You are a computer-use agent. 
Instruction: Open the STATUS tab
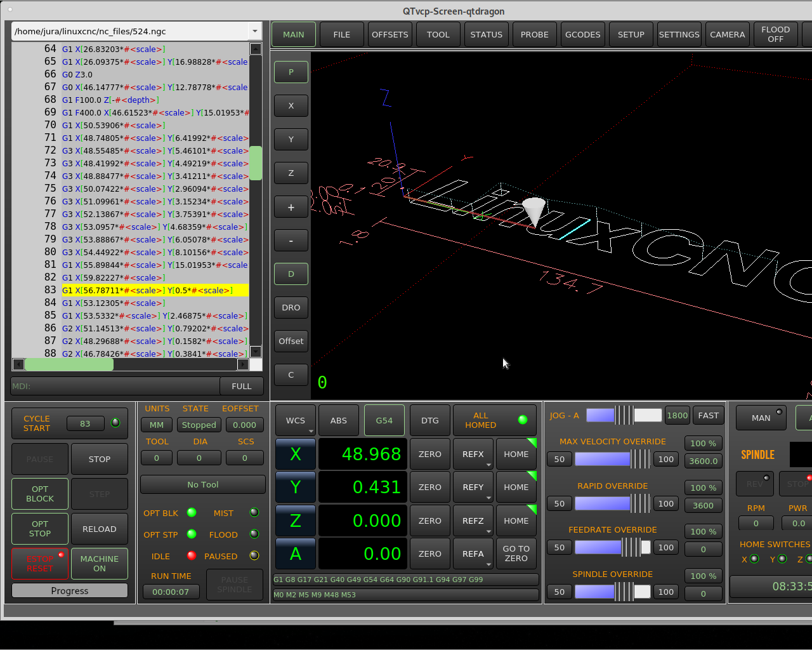point(487,34)
